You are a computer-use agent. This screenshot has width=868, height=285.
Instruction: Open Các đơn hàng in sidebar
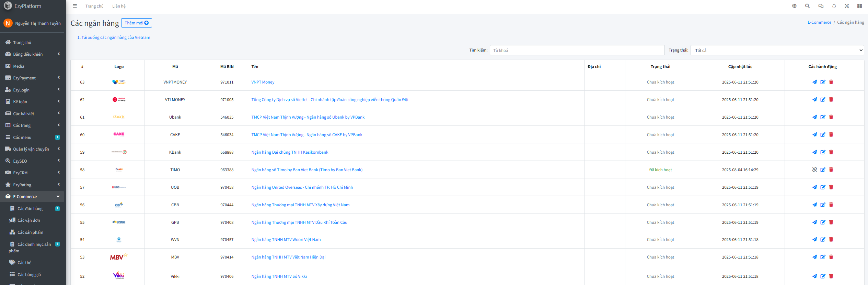pos(30,209)
